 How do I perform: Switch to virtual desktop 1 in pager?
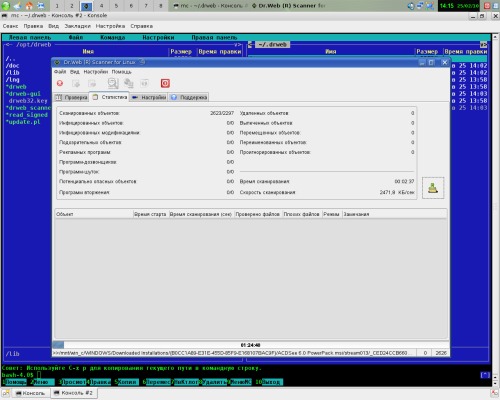[57, 6]
